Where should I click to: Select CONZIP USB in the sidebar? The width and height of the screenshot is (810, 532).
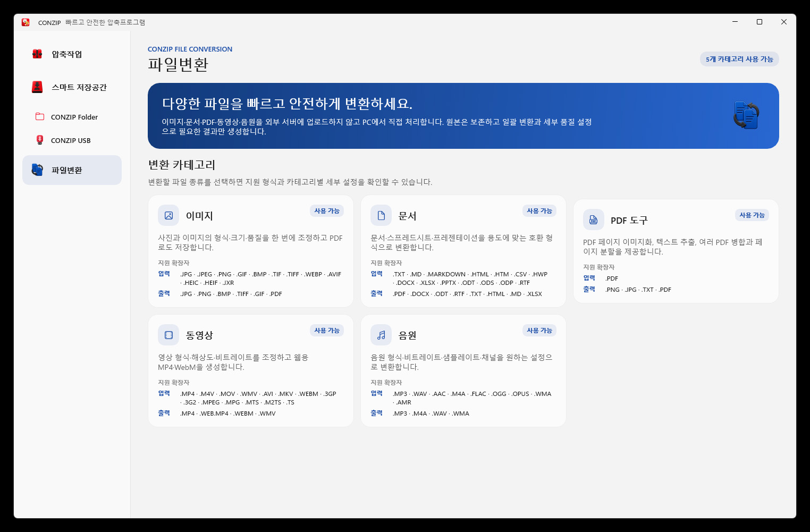(x=72, y=140)
